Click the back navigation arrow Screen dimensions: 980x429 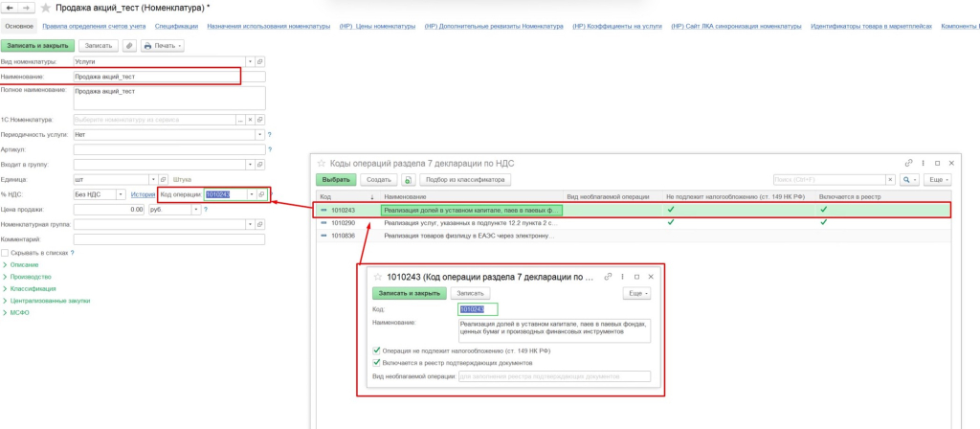click(10, 8)
